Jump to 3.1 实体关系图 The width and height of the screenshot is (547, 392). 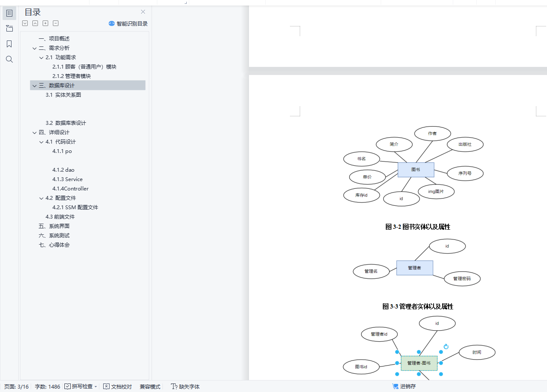(63, 95)
